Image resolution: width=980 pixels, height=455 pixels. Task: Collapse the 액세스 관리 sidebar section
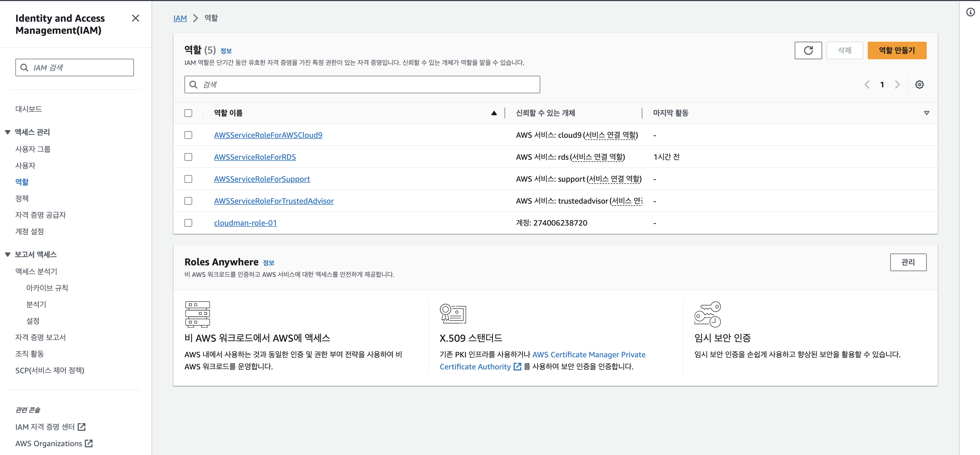pos(8,132)
